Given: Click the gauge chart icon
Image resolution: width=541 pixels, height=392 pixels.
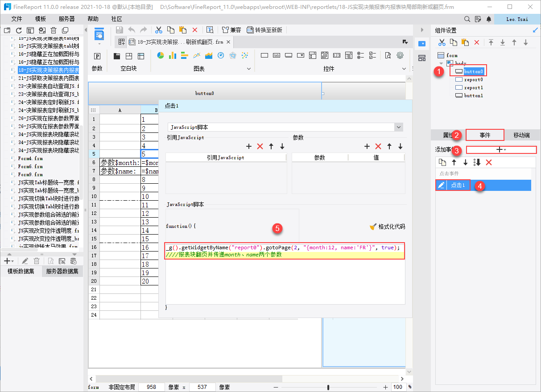Looking at the screenshot, I should tap(220, 55).
